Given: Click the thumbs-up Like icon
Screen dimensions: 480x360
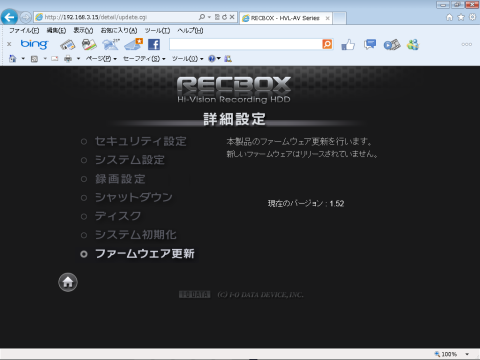Looking at the screenshot, I should point(348,44).
